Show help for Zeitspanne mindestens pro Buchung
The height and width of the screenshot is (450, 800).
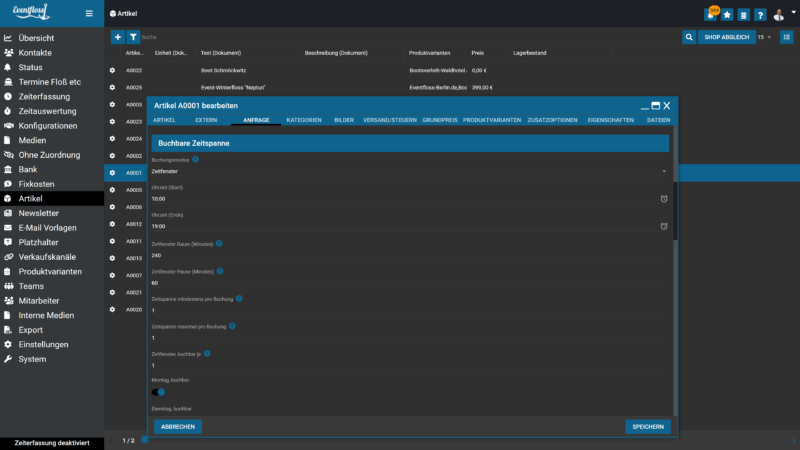click(239, 298)
